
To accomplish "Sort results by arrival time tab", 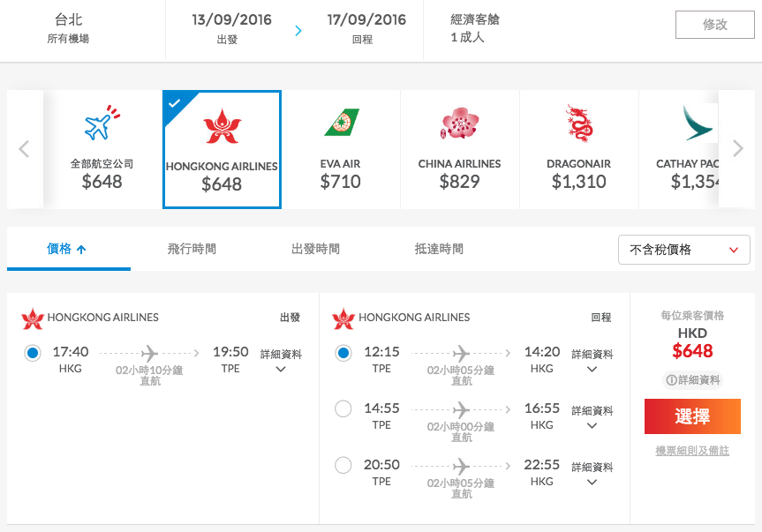I will pyautogui.click(x=439, y=249).
